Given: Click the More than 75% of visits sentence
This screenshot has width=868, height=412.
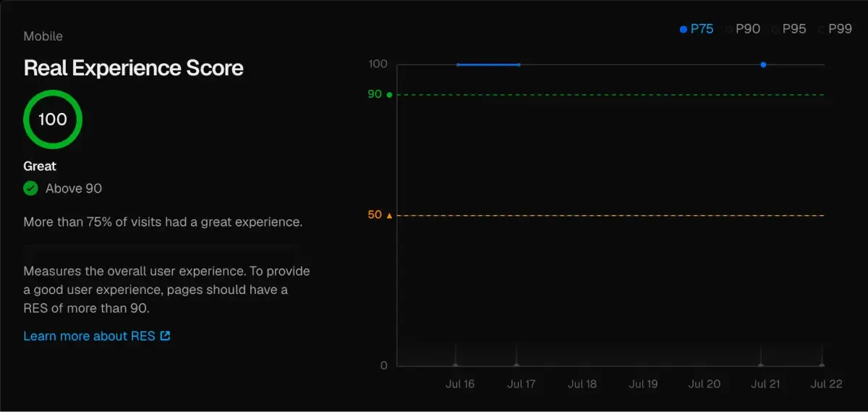Looking at the screenshot, I should (x=163, y=222).
